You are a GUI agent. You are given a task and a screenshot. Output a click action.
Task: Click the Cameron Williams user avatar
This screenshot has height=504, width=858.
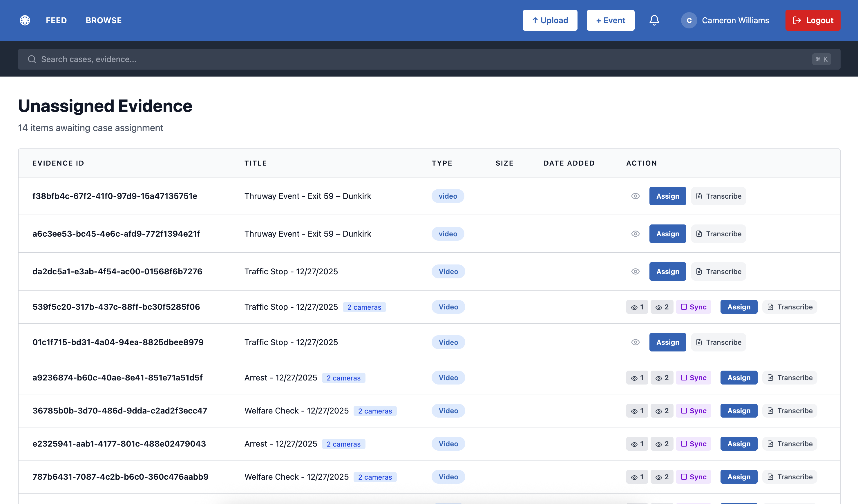point(689,20)
